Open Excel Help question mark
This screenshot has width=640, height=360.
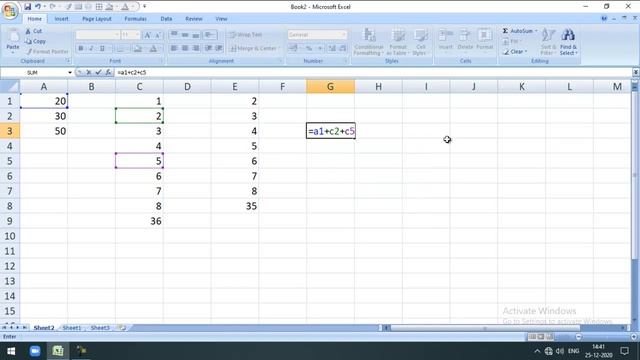coord(604,18)
